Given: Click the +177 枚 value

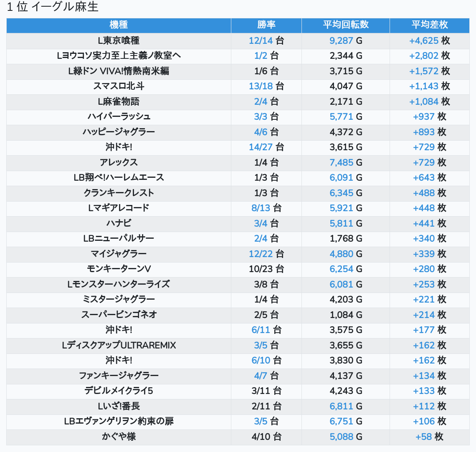Looking at the screenshot, I should 430,330.
